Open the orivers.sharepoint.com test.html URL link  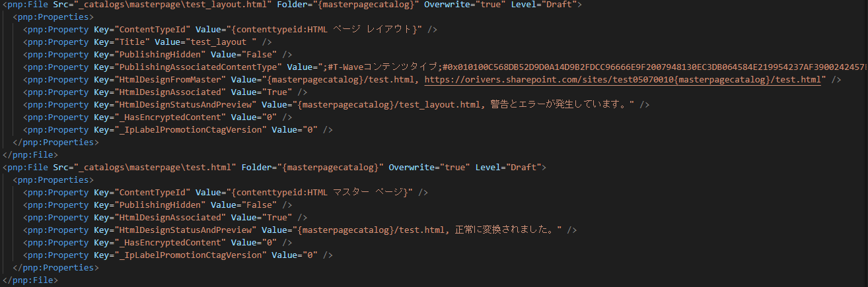[x=624, y=80]
